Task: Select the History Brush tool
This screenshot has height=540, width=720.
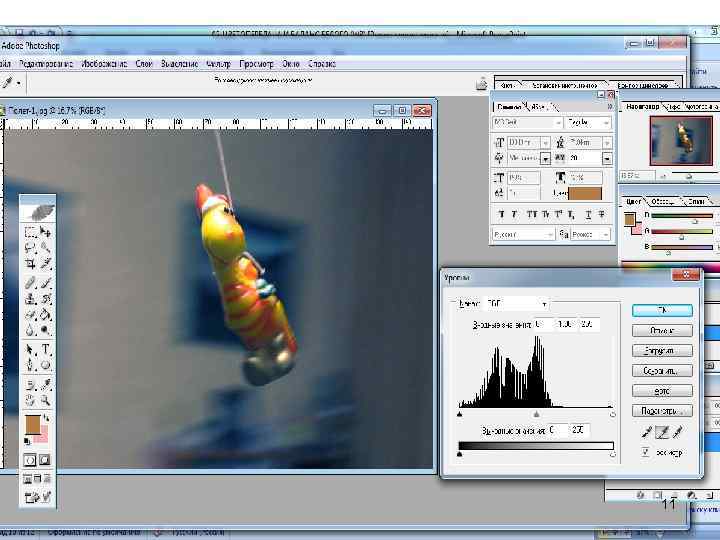Action: click(x=45, y=299)
